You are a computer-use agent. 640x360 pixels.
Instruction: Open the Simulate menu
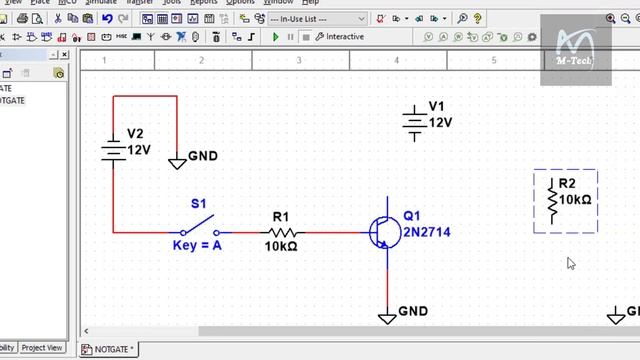click(x=101, y=2)
